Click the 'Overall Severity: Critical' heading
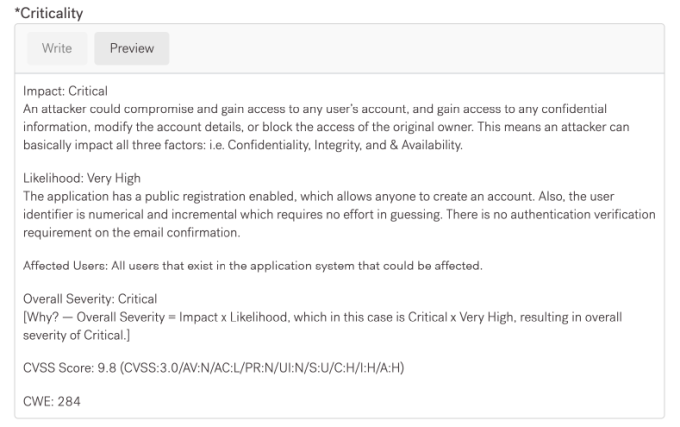This screenshot has width=680, height=427. pos(90,299)
